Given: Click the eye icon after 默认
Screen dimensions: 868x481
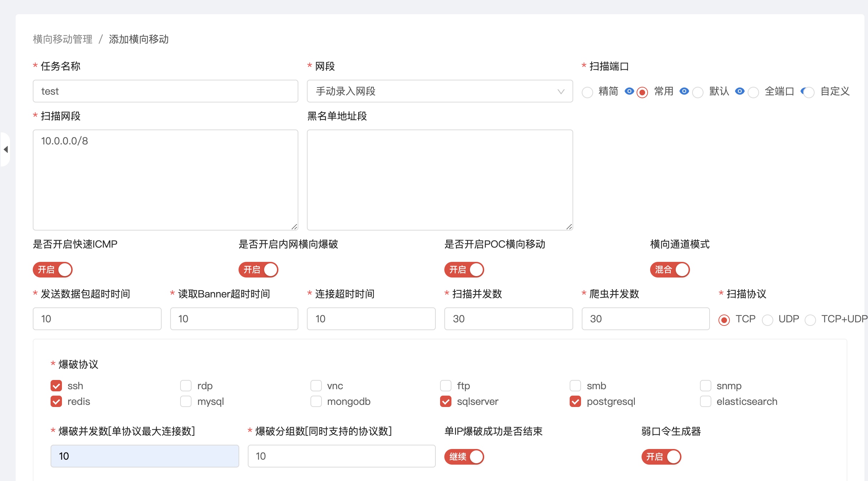Looking at the screenshot, I should [x=739, y=91].
